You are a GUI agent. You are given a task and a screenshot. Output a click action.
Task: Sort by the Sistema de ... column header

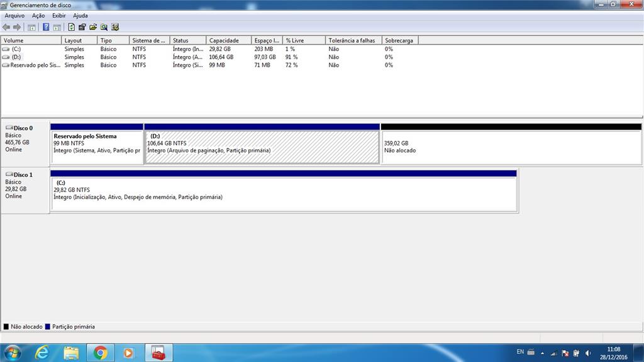pyautogui.click(x=149, y=40)
